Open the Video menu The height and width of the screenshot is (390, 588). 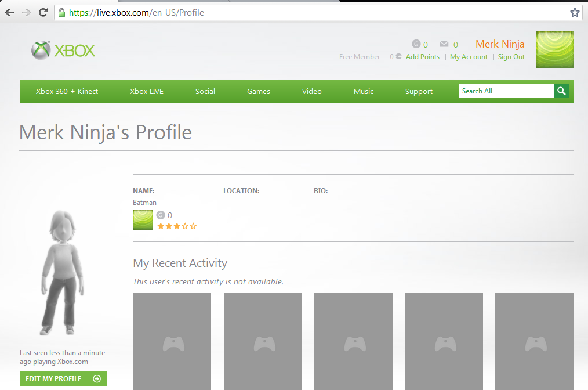pyautogui.click(x=311, y=91)
